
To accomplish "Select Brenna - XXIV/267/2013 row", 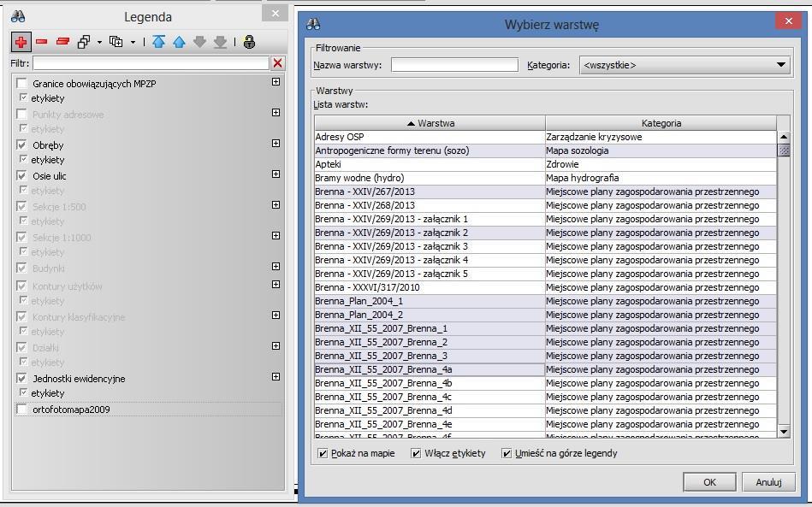I will pyautogui.click(x=545, y=192).
